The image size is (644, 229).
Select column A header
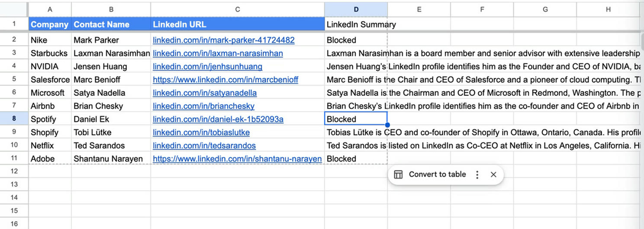(50, 9)
